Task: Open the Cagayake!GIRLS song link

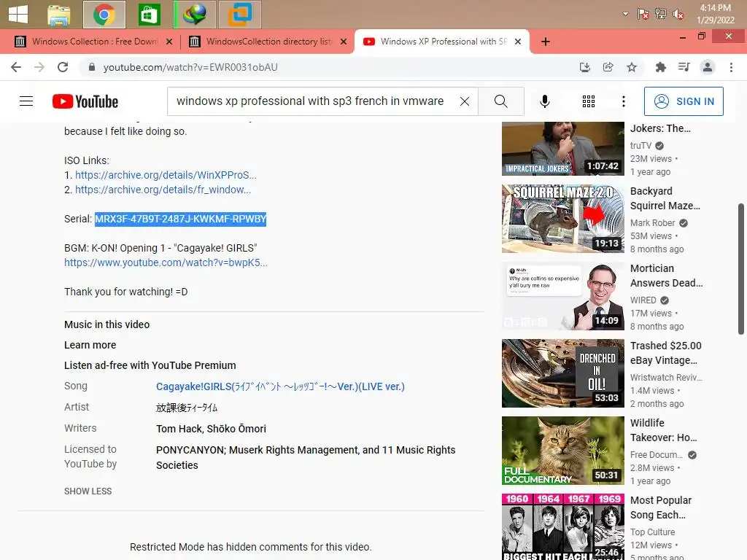Action: [280, 386]
